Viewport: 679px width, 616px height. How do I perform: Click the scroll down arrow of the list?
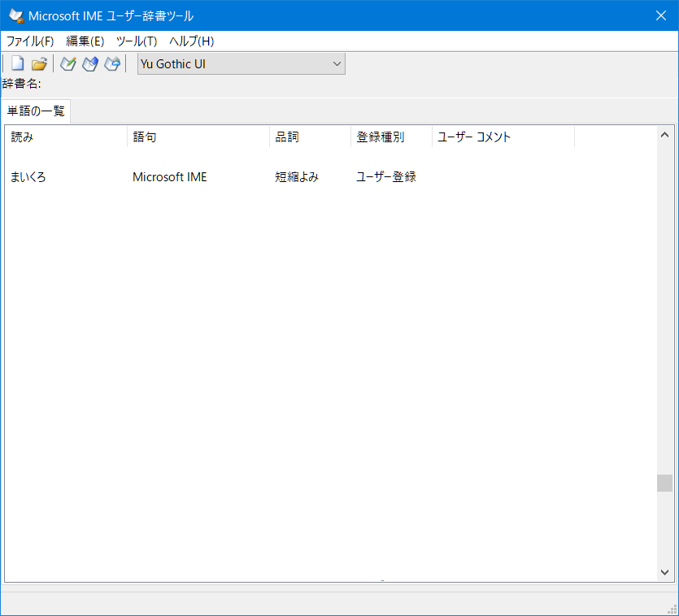click(x=664, y=573)
